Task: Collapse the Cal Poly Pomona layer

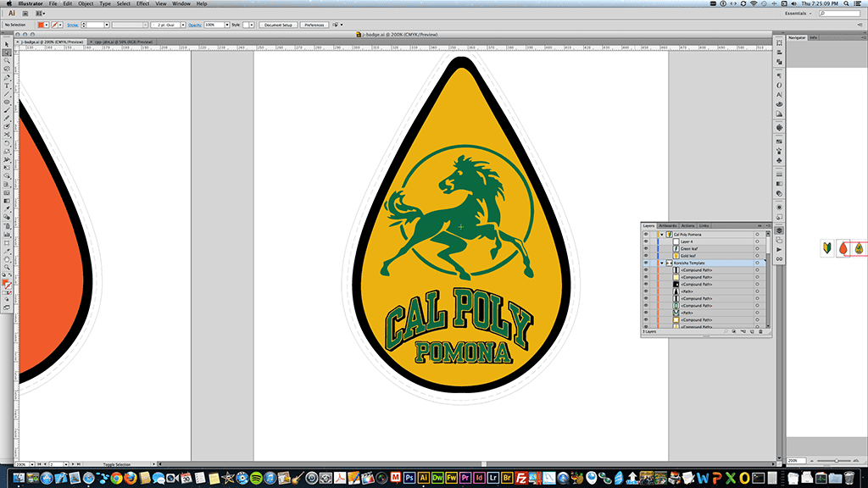Action: [x=661, y=235]
